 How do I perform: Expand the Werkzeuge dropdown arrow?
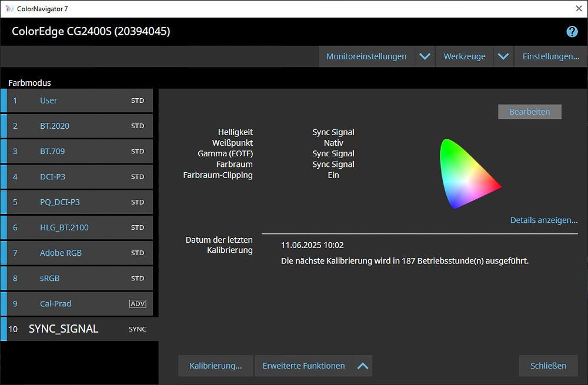[503, 56]
